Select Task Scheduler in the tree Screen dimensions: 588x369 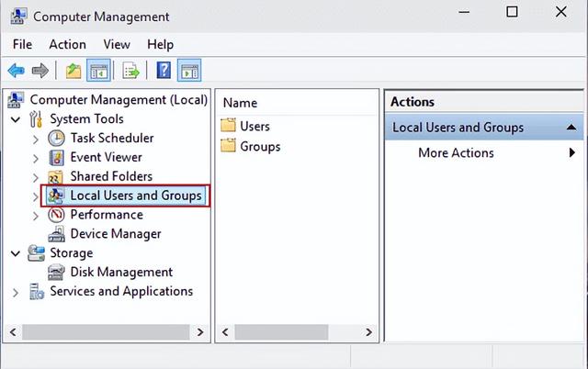click(x=112, y=139)
